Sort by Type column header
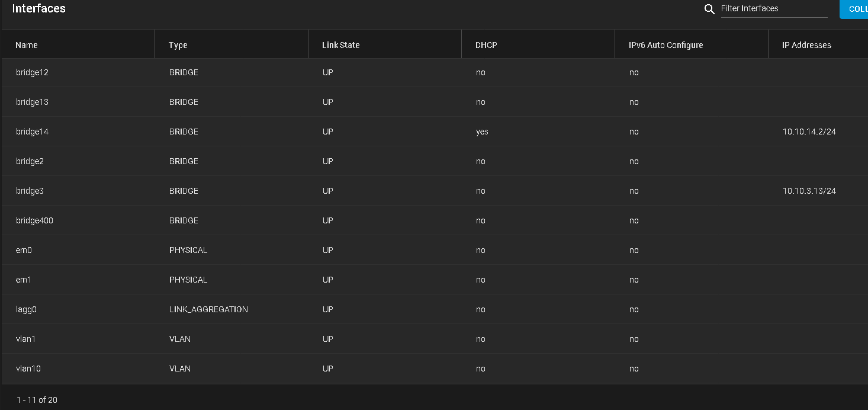Screen dimensions: 868x410 click(178, 45)
